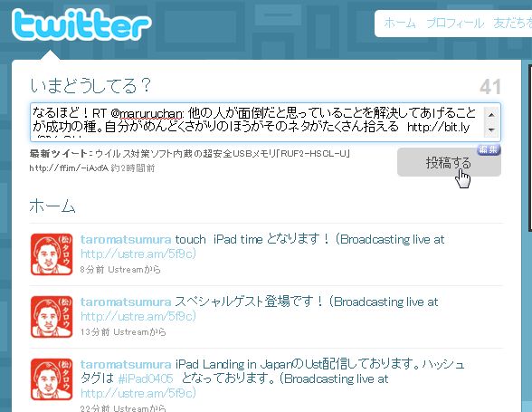532x412 pixels.
Task: Click the 編集 edit badge
Action: point(489,149)
